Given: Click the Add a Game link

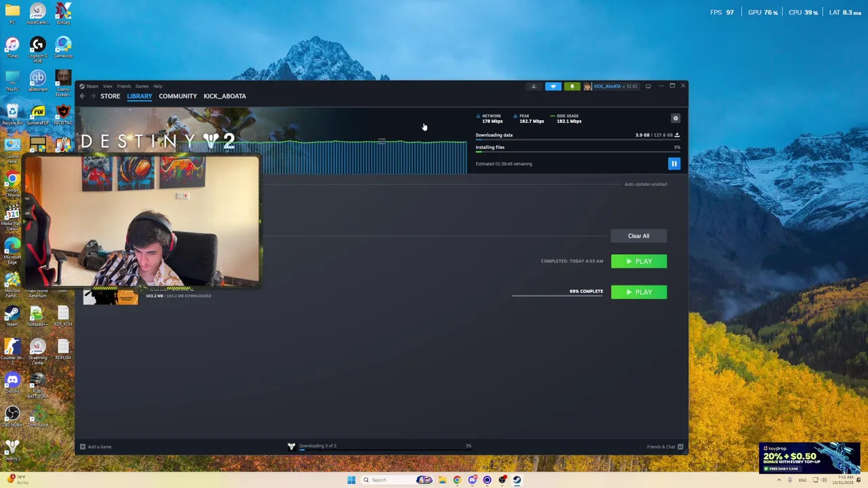Looking at the screenshot, I should 96,447.
